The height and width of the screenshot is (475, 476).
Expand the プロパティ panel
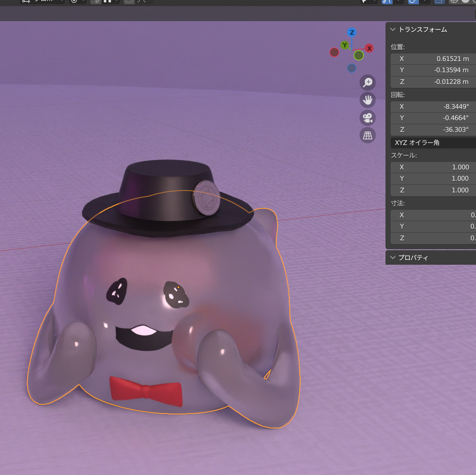(x=393, y=258)
